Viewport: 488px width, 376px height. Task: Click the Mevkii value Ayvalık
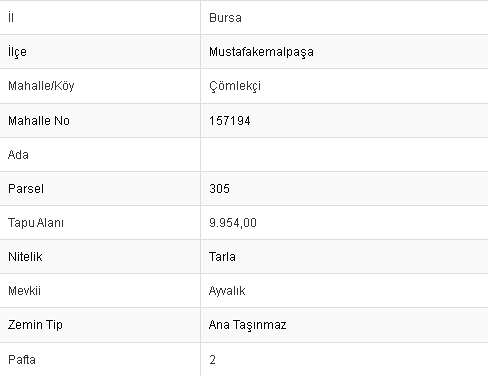[227, 291]
